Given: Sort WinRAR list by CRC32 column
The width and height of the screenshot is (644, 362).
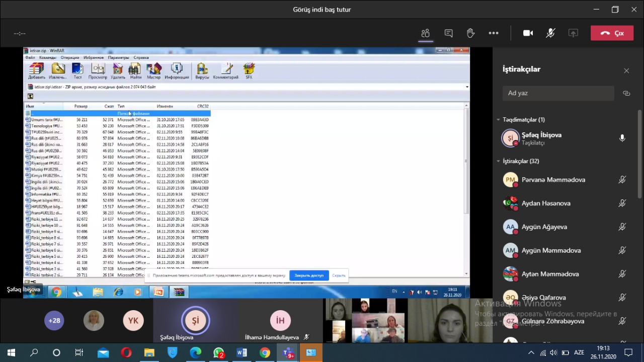Looking at the screenshot, I should pyautogui.click(x=203, y=106).
